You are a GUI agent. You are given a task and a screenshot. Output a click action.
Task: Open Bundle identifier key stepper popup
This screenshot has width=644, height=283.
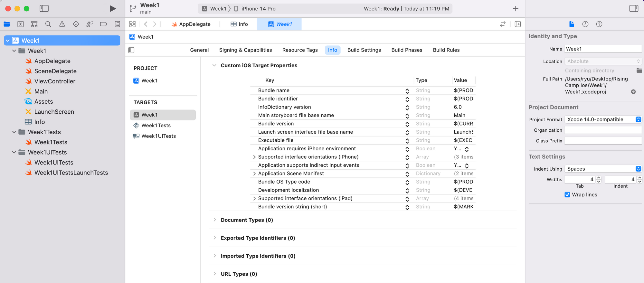click(407, 99)
